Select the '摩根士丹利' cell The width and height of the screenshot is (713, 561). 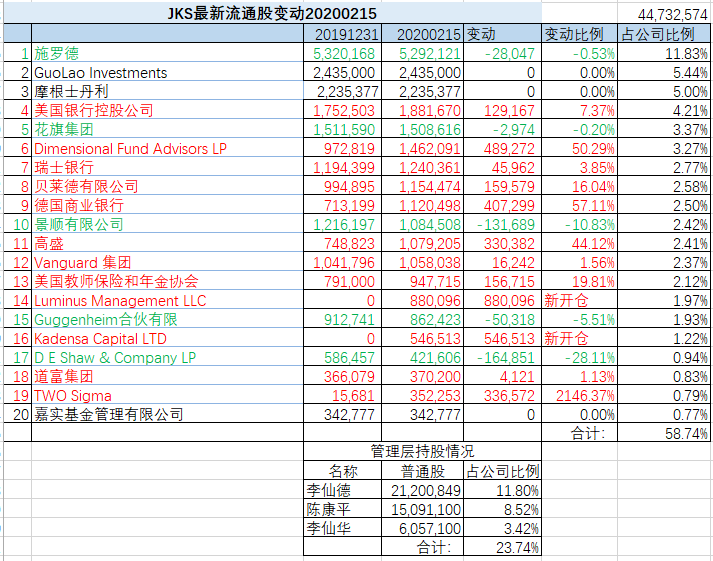pyautogui.click(x=167, y=91)
